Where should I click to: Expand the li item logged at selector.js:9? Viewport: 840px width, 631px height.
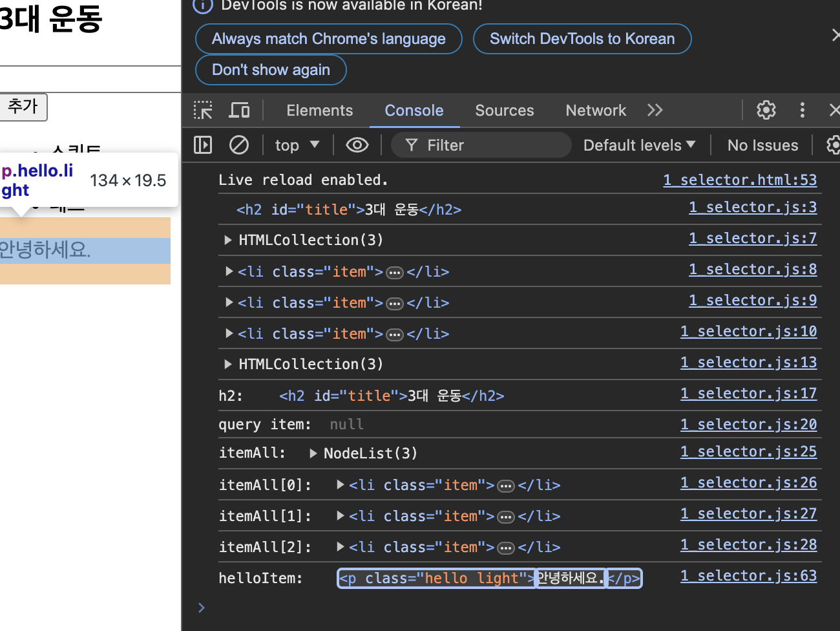[229, 302]
